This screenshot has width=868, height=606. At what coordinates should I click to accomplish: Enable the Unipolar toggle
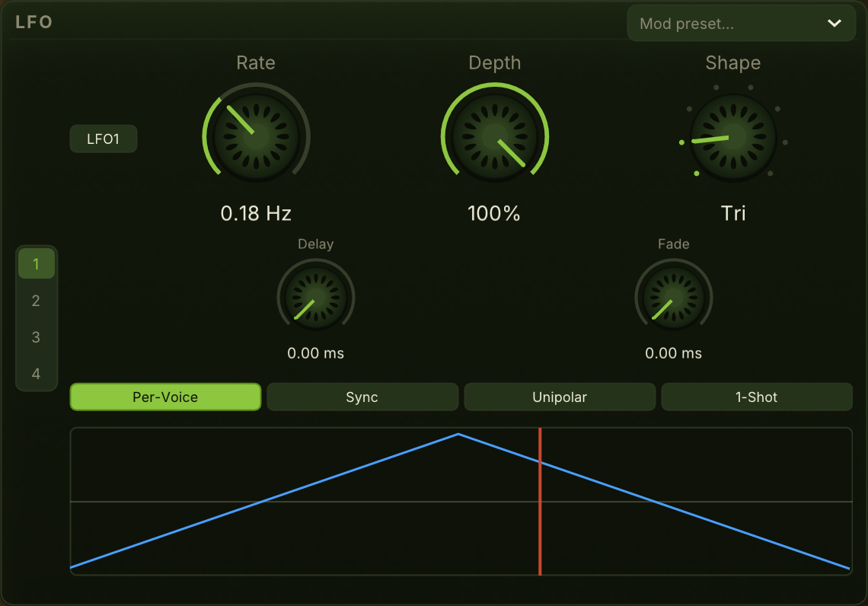coord(560,397)
